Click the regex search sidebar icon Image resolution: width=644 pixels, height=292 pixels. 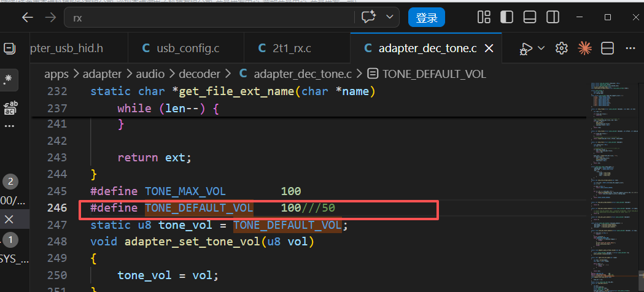point(9,80)
